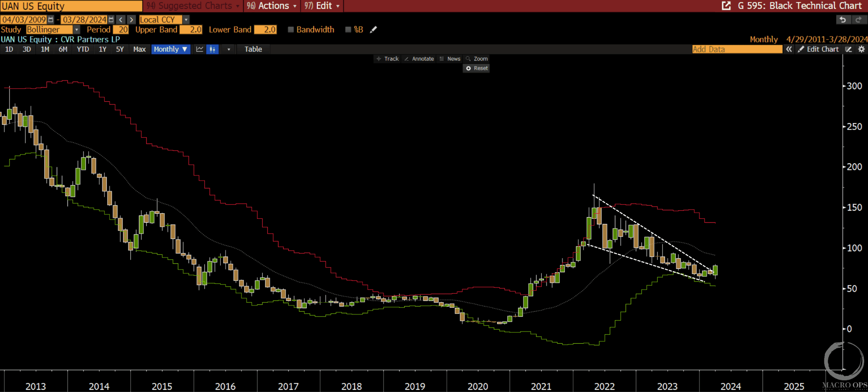The height and width of the screenshot is (392, 868).
Task: Click the start date field 04/03/2009
Action: pyautogui.click(x=24, y=19)
